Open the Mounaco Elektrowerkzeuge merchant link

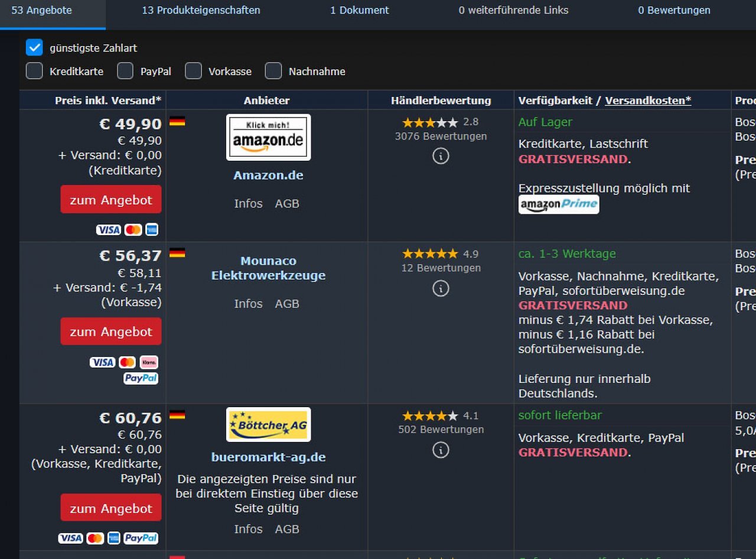tap(268, 268)
